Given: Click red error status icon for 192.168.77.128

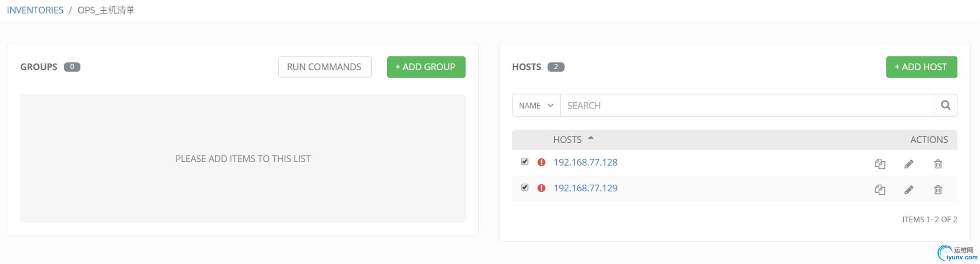Looking at the screenshot, I should tap(541, 162).
